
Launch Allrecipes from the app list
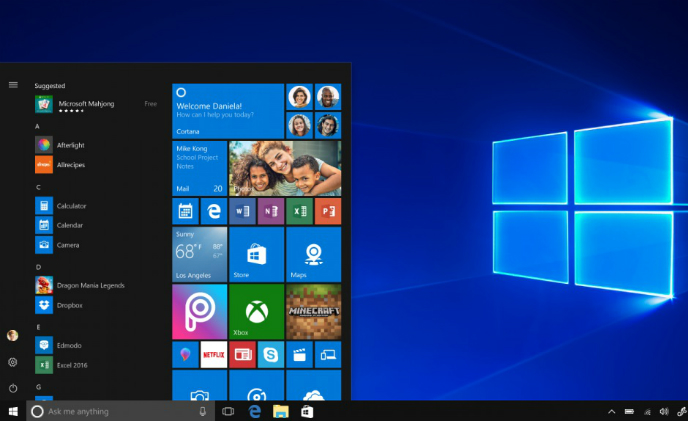point(60,165)
